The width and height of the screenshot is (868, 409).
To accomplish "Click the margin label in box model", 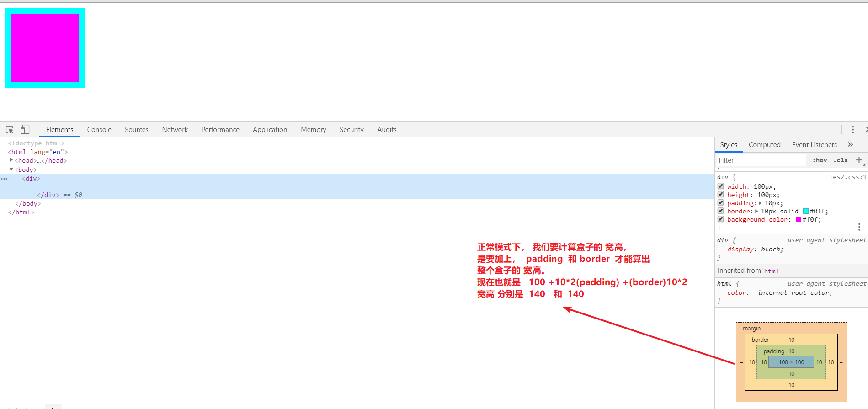I will pyautogui.click(x=751, y=328).
